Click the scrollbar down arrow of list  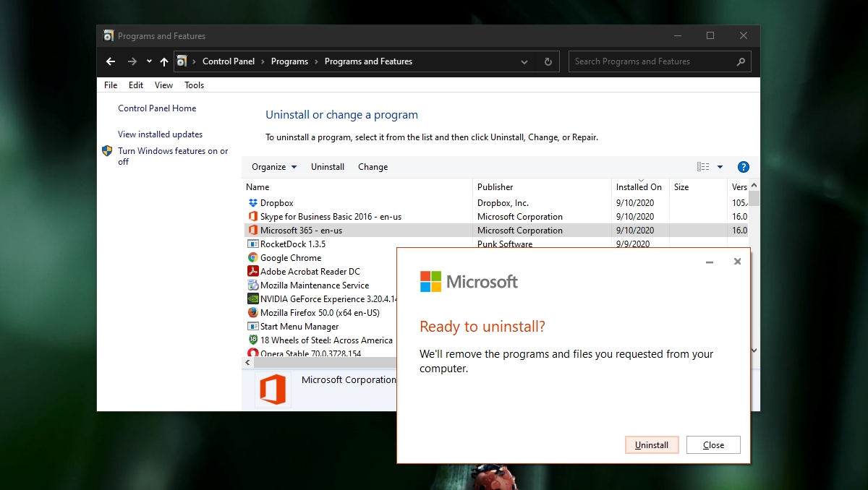(754, 350)
